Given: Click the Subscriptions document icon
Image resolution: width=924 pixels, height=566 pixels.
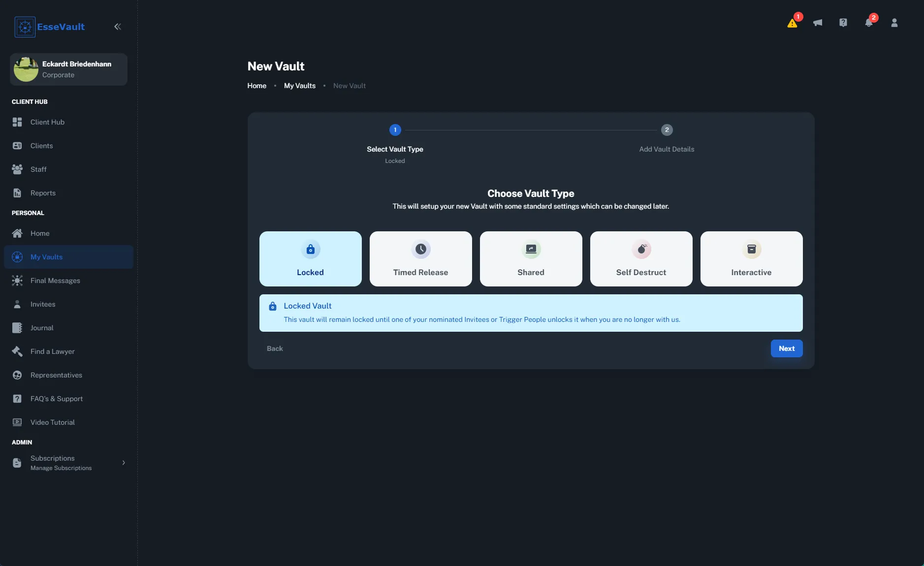Looking at the screenshot, I should [17, 463].
